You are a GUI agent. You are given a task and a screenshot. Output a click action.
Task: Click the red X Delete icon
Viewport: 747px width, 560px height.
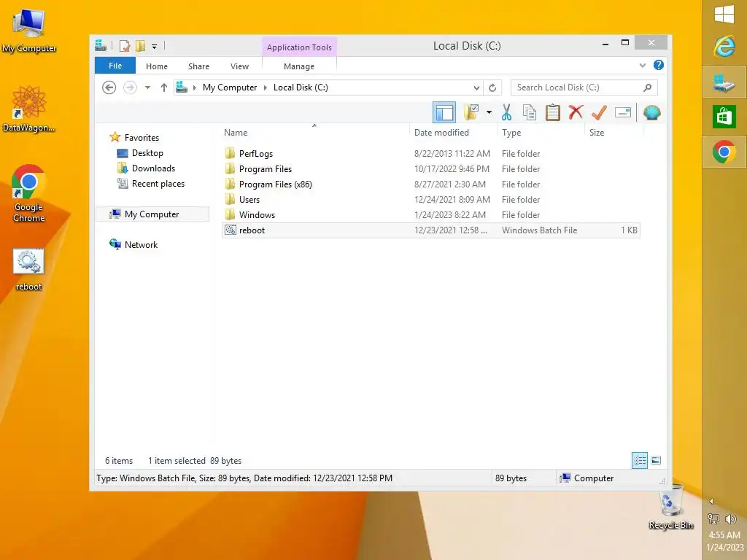(576, 113)
